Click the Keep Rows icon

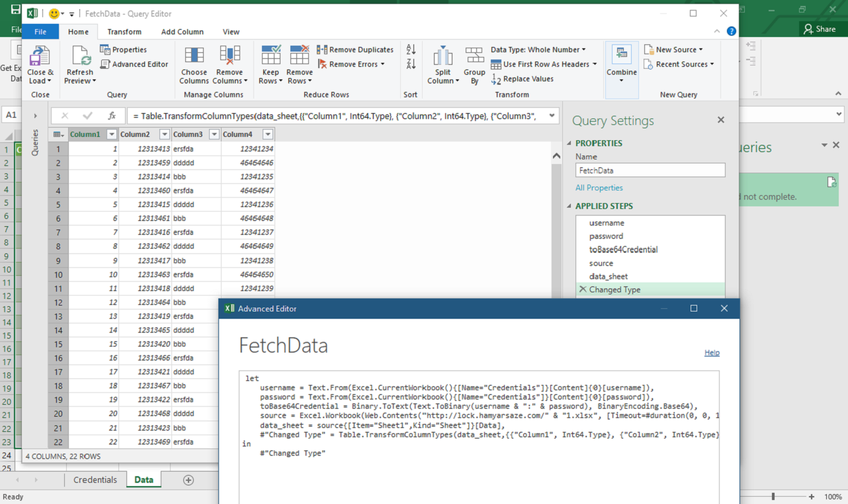(271, 56)
